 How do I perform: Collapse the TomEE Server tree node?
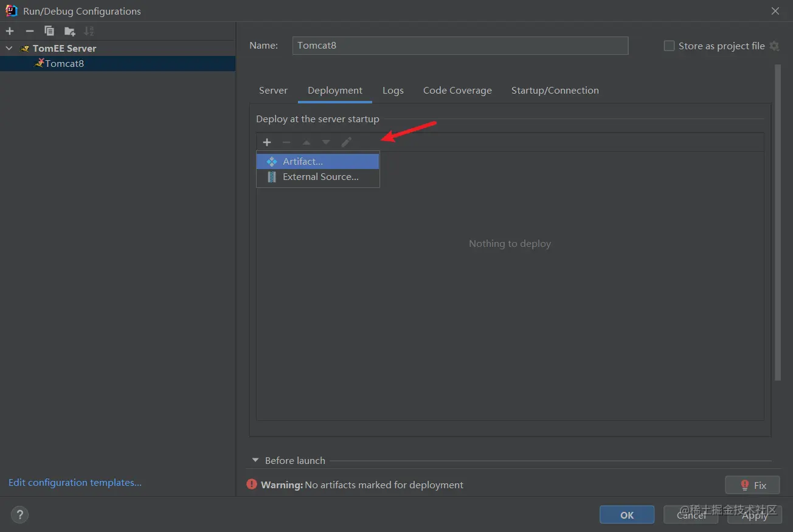pyautogui.click(x=9, y=48)
